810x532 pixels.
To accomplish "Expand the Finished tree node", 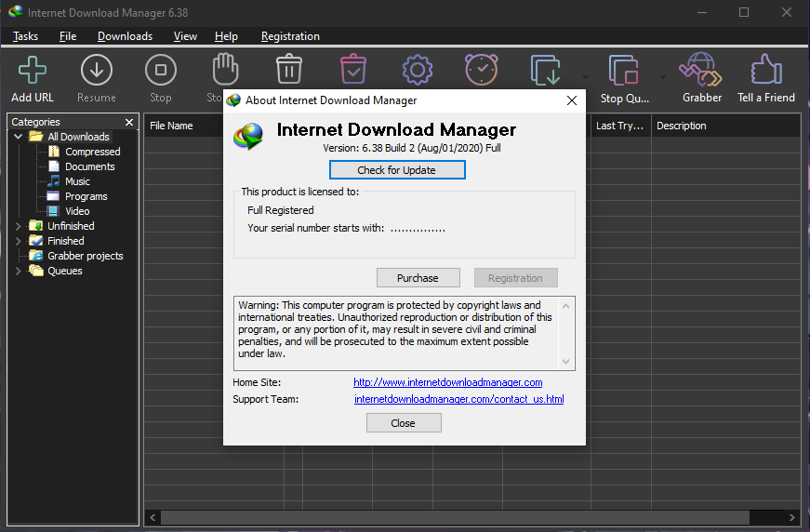I will point(18,241).
